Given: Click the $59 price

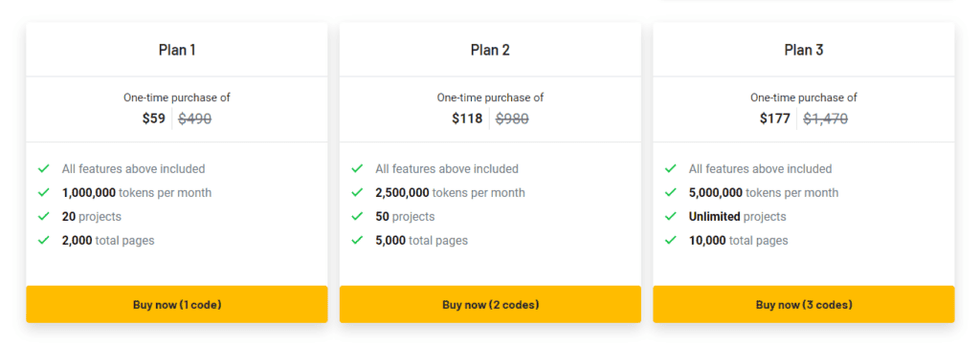Looking at the screenshot, I should coord(154,118).
